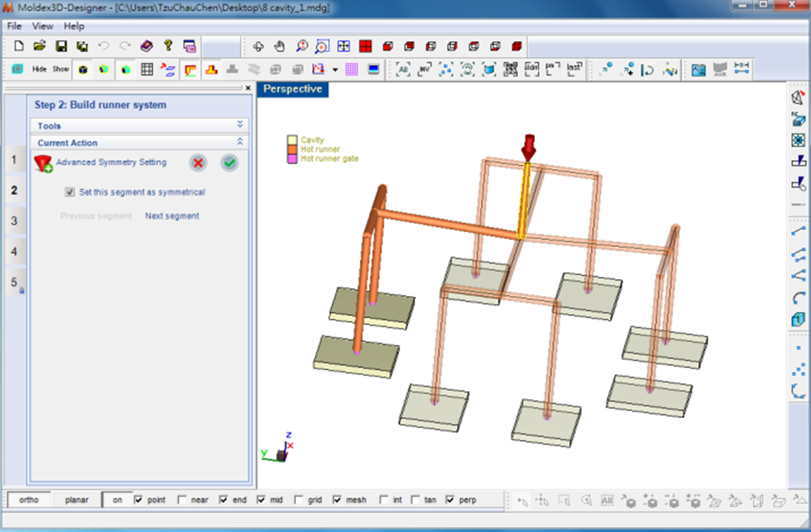
Task: Select the zoom magnifier tool
Action: (301, 47)
